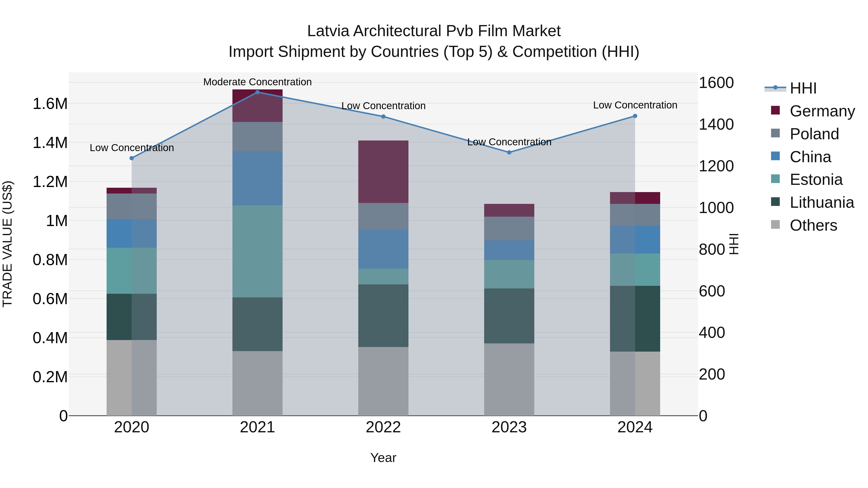The height and width of the screenshot is (488, 868).
Task: Click the 2020 x-axis tick label
Action: click(x=132, y=427)
